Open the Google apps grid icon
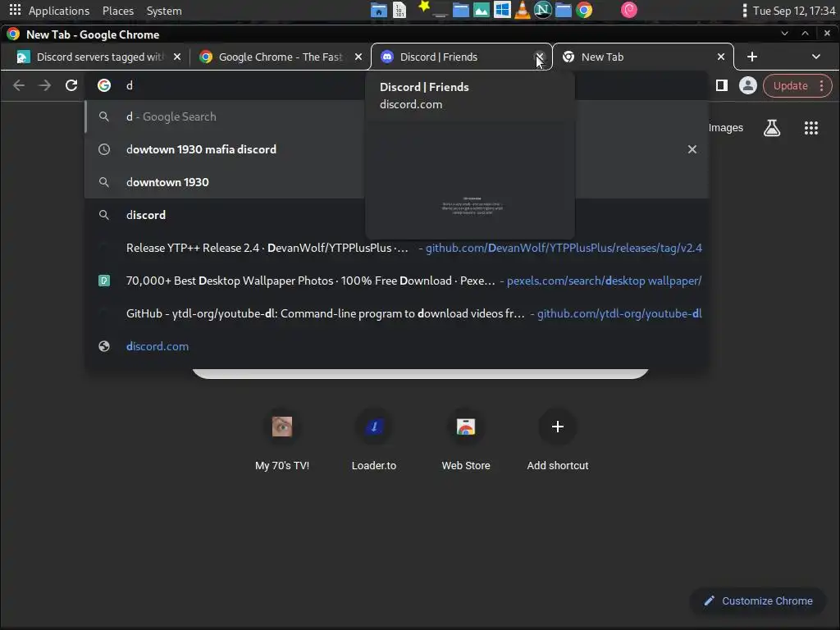 [x=811, y=128]
